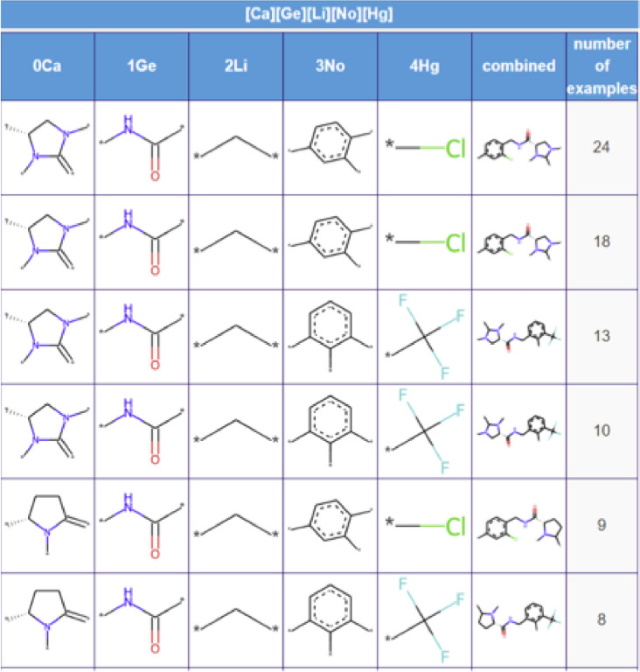This screenshot has width=640, height=672.
Task: Click the example count 8
Action: [602, 619]
